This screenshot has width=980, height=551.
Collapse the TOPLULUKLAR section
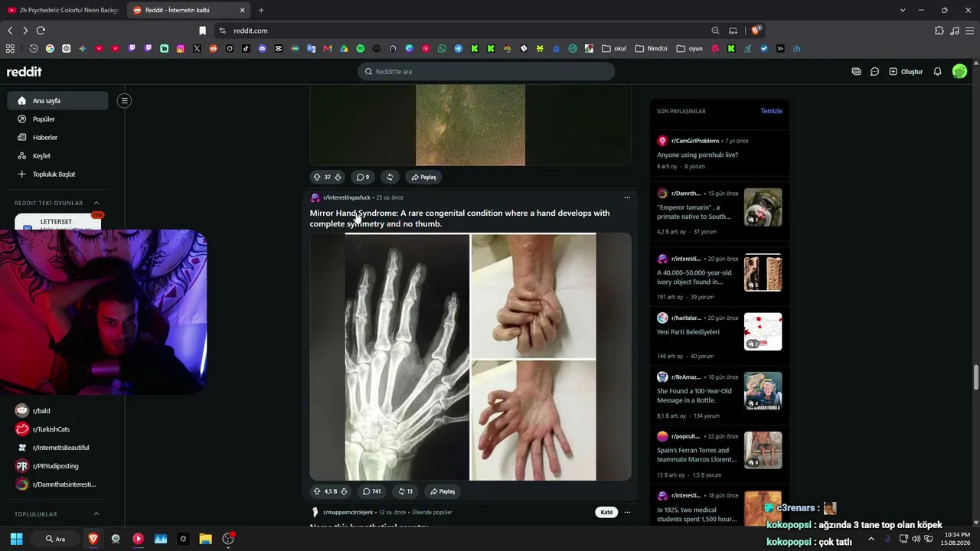pyautogui.click(x=96, y=514)
